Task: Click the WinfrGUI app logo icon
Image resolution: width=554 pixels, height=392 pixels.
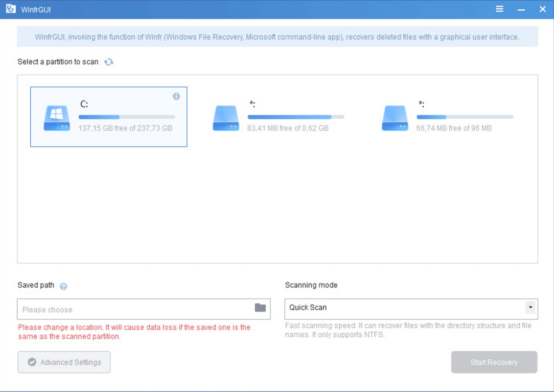Action: click(11, 9)
